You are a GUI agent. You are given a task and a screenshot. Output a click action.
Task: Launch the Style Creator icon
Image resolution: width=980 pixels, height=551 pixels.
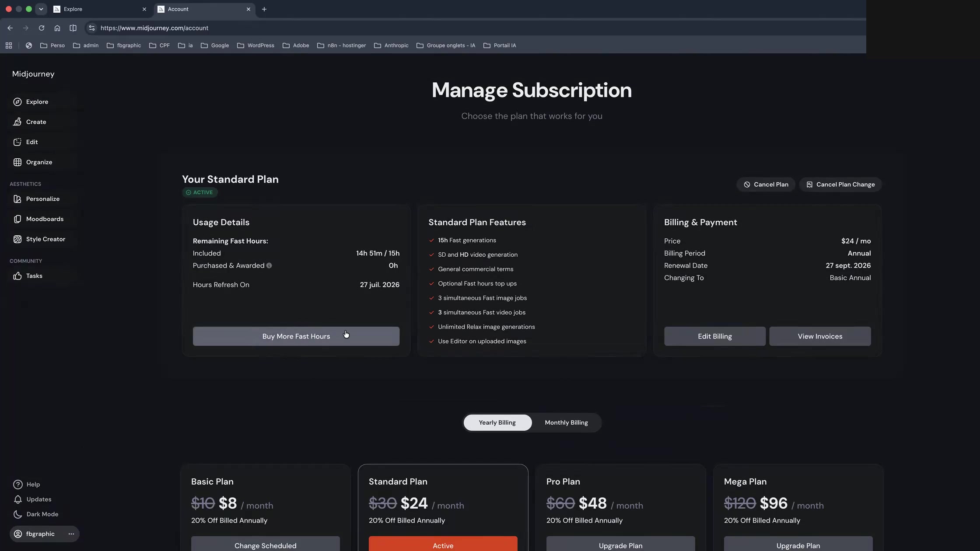coord(17,239)
